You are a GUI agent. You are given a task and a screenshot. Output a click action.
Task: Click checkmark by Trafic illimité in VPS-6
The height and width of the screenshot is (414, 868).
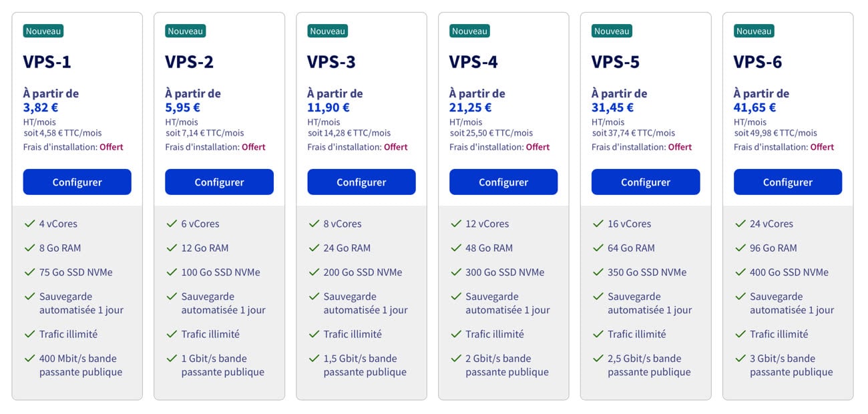coord(740,334)
